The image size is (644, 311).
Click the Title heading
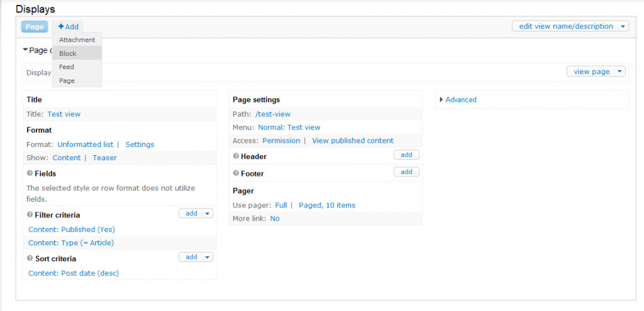(x=34, y=100)
